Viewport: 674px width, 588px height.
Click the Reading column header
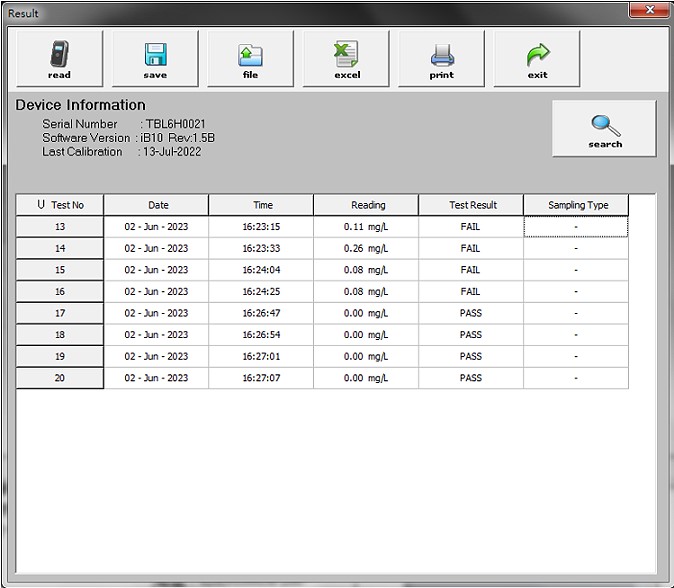click(x=366, y=205)
